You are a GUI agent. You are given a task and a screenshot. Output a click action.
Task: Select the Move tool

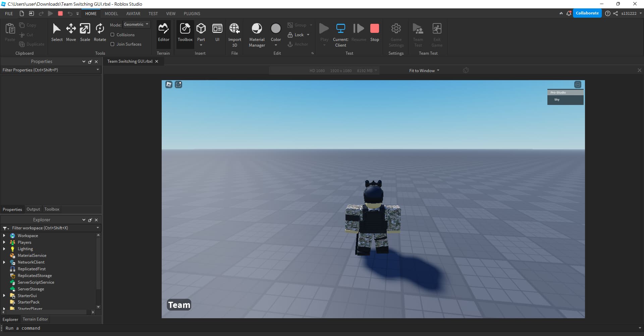[x=71, y=32]
